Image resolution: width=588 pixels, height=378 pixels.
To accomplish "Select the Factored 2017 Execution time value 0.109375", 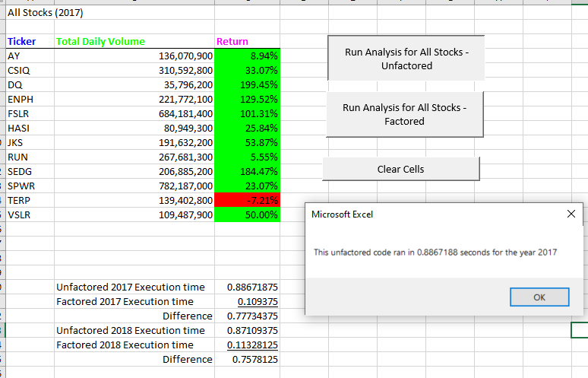I will coord(247,302).
